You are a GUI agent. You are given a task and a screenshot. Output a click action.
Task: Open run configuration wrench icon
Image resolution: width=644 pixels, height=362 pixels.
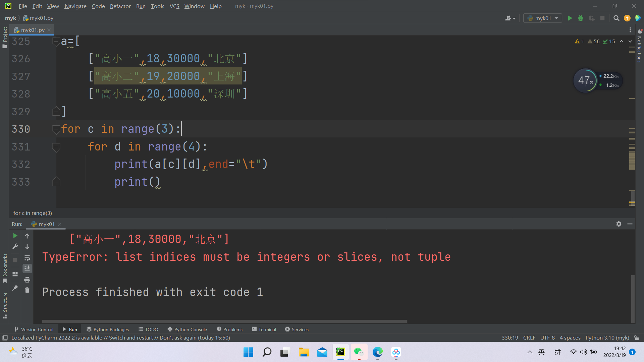click(x=15, y=247)
